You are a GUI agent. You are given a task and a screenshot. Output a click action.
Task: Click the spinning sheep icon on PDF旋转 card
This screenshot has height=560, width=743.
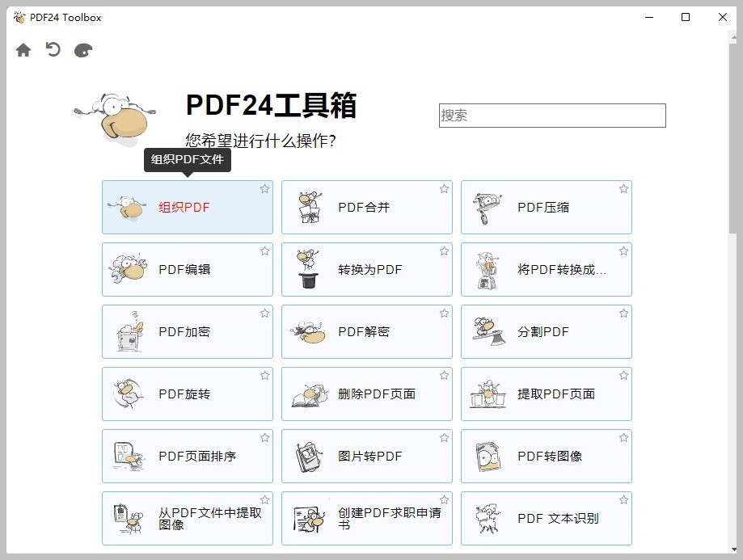pyautogui.click(x=128, y=394)
